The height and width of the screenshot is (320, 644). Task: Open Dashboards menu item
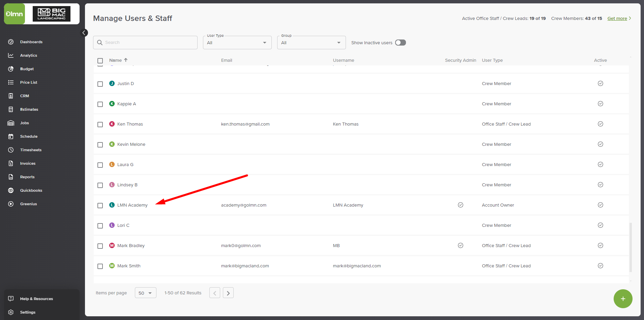31,42
